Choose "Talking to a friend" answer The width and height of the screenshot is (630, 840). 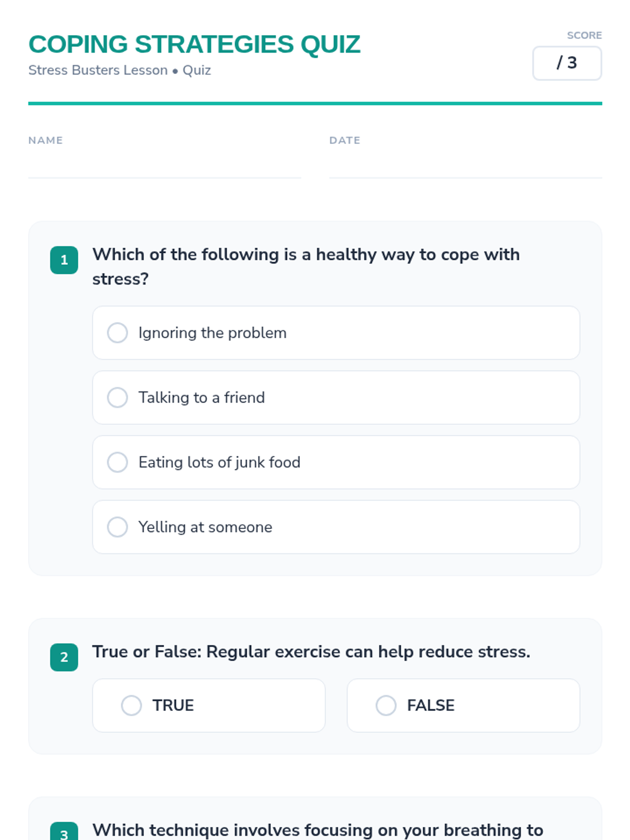coord(118,397)
